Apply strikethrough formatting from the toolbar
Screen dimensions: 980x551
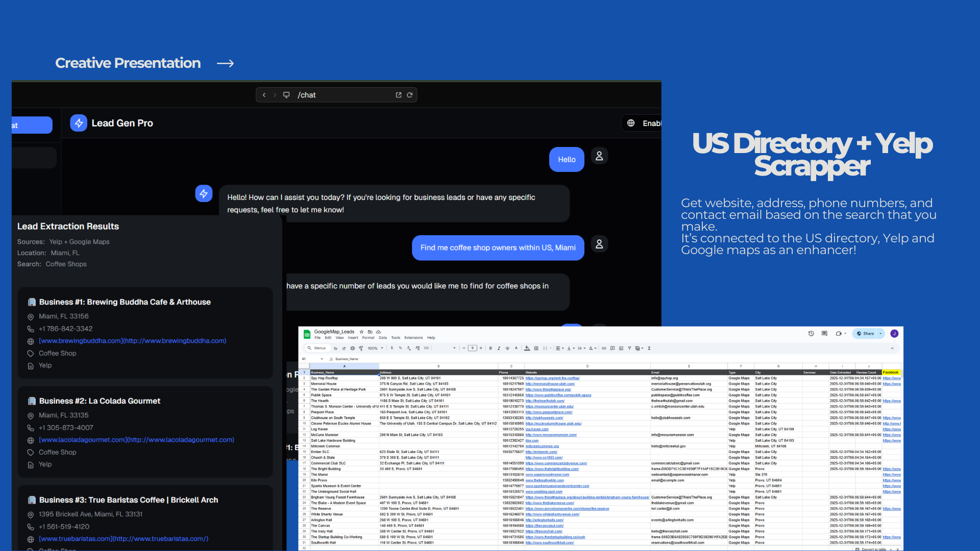507,348
